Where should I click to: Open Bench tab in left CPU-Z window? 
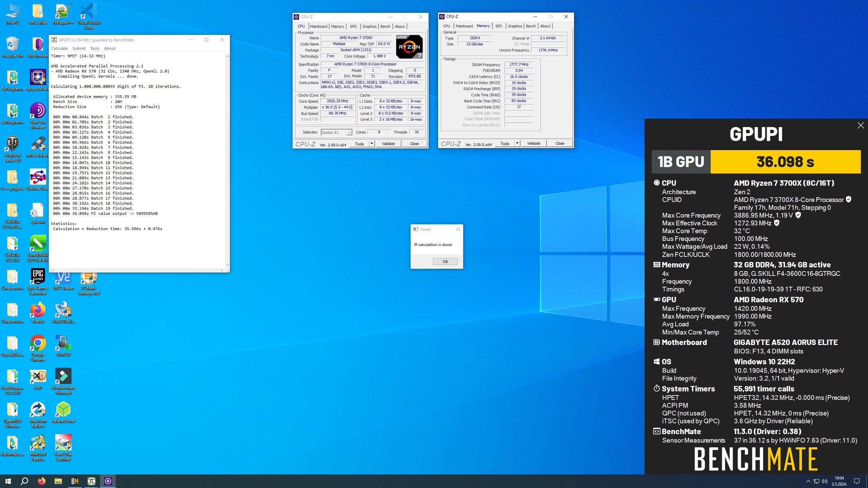click(385, 26)
